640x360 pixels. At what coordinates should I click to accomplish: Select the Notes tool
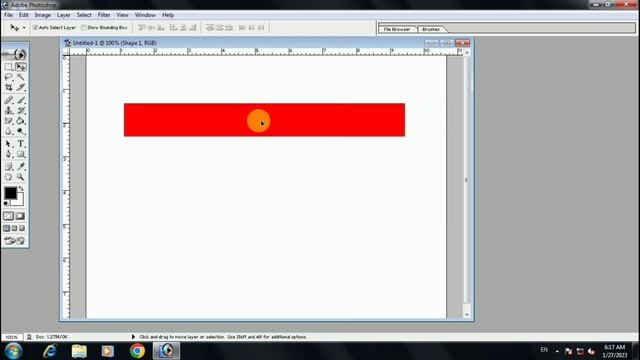pos(9,167)
